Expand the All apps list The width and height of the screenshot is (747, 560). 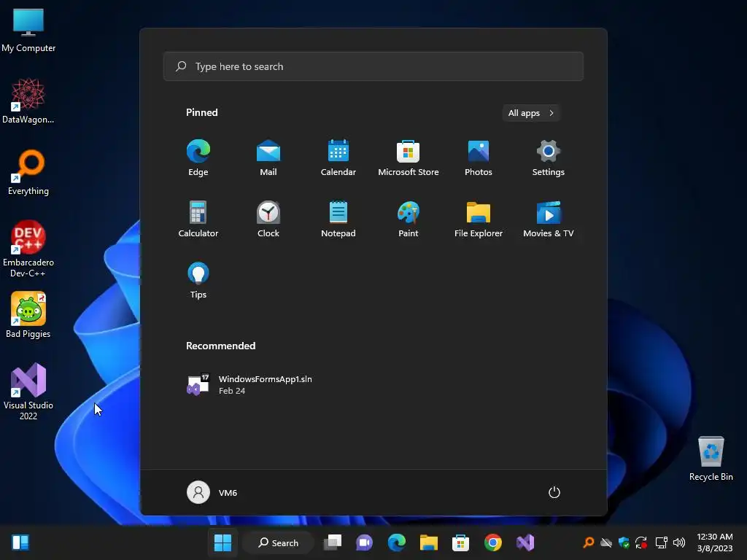[x=531, y=113]
